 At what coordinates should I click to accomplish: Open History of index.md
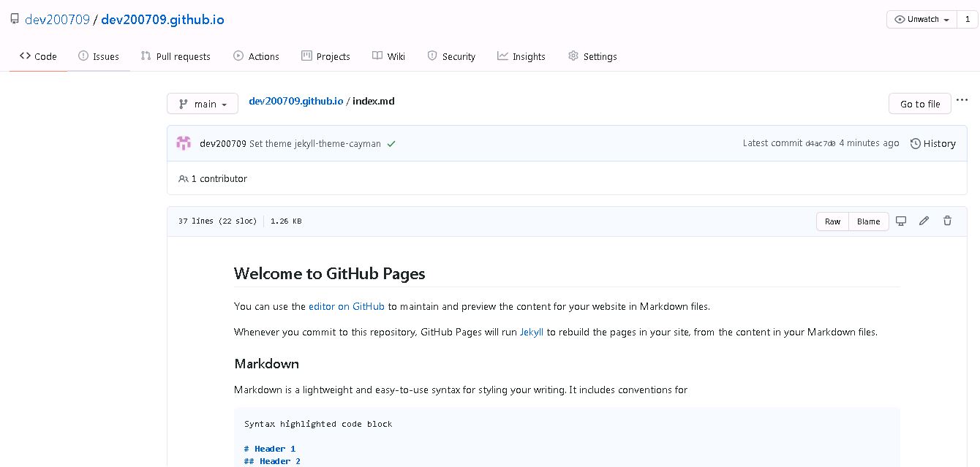(933, 143)
